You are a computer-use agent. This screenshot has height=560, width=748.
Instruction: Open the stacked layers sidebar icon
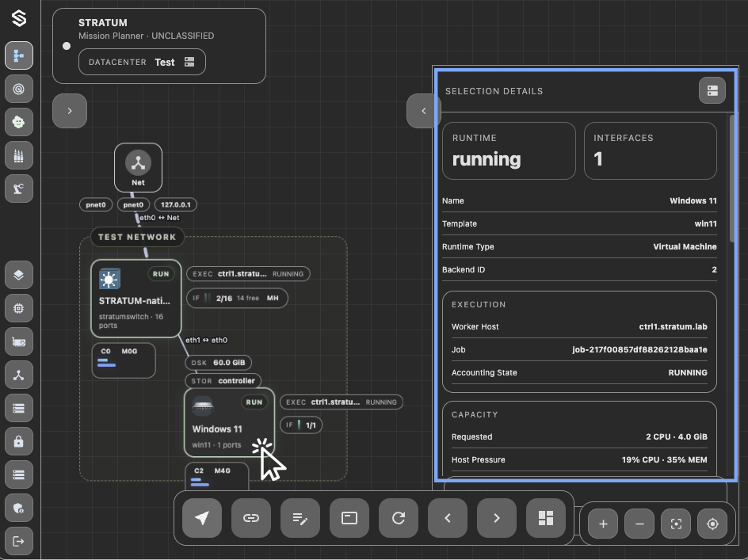(19, 275)
